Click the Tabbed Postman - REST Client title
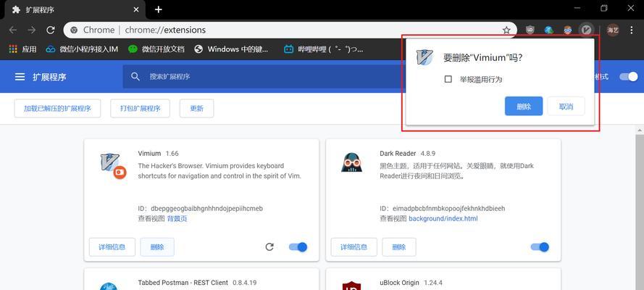This screenshot has width=644, height=290. coord(183,283)
